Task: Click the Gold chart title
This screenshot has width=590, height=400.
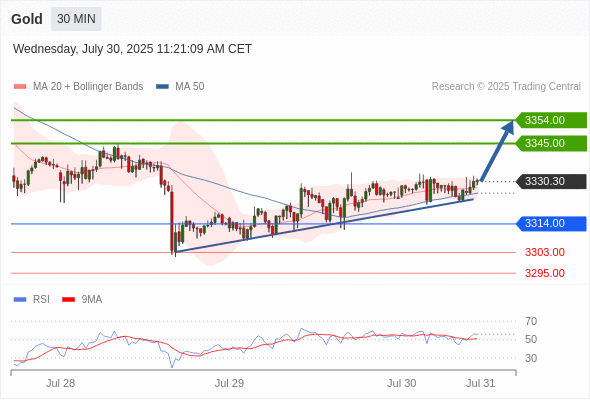Action: tap(27, 19)
